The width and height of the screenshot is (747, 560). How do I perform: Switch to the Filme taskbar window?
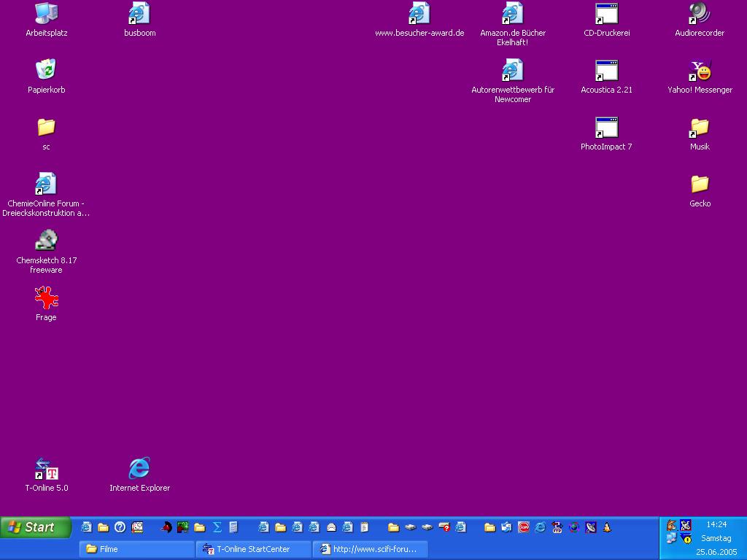click(x=136, y=549)
